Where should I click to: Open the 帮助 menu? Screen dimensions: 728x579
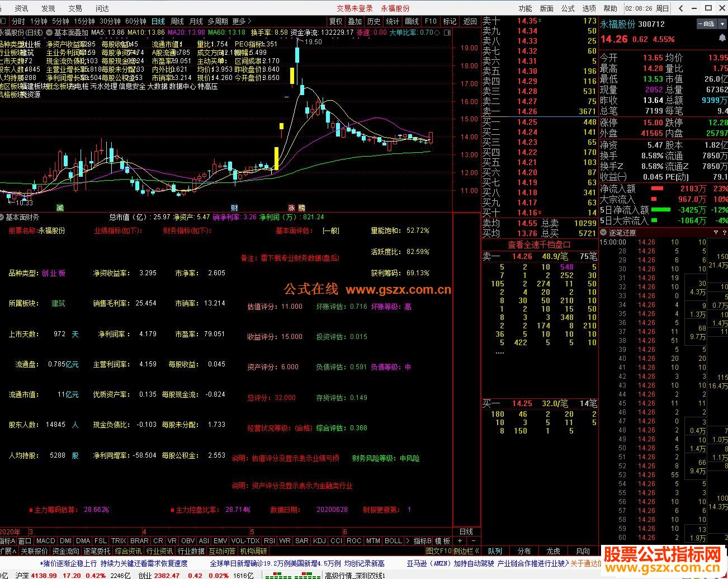point(610,8)
